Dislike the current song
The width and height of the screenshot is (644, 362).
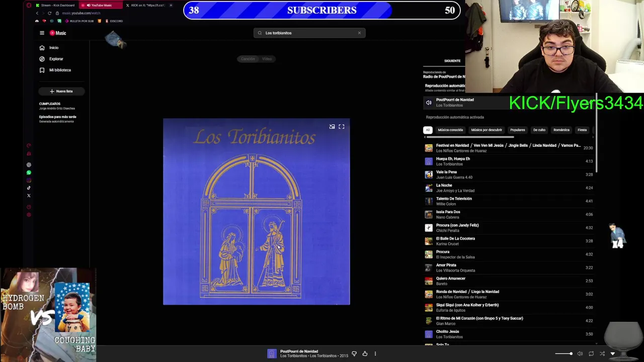[x=354, y=354]
